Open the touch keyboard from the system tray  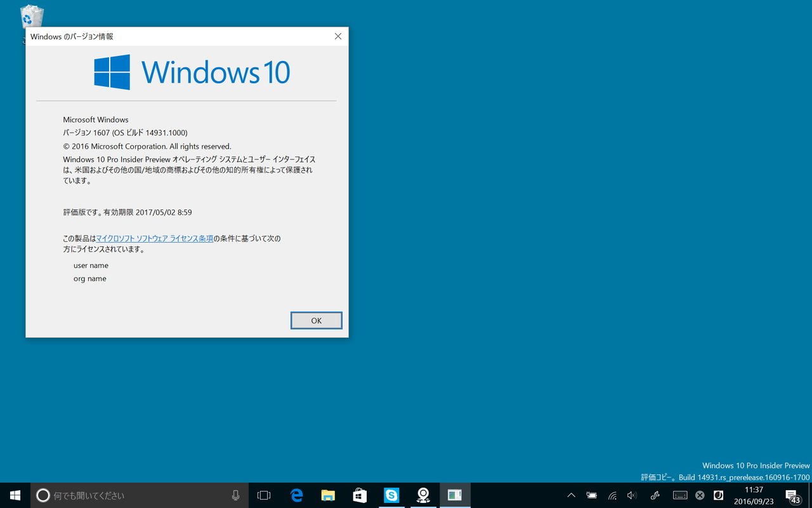pos(679,495)
